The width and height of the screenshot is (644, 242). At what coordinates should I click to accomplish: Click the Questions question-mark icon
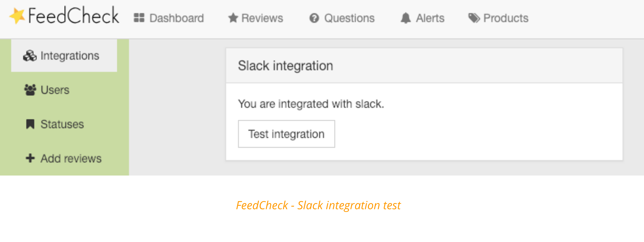[314, 18]
